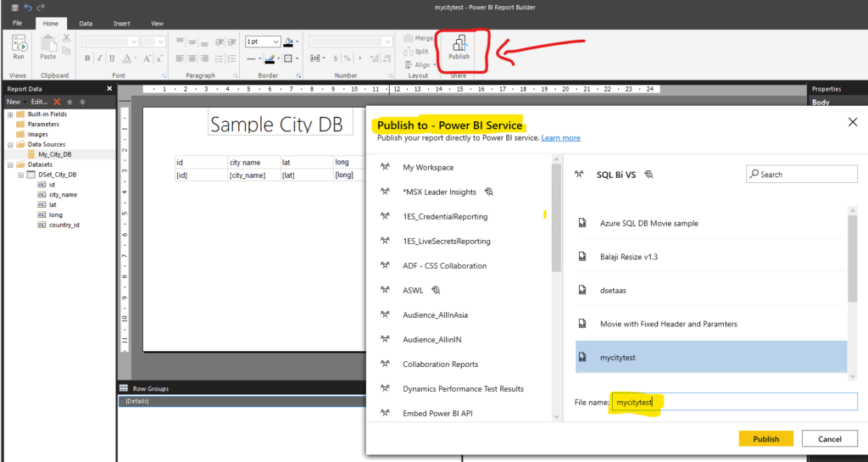Move item up in Report Data toolbar
868x462 pixels.
point(70,102)
